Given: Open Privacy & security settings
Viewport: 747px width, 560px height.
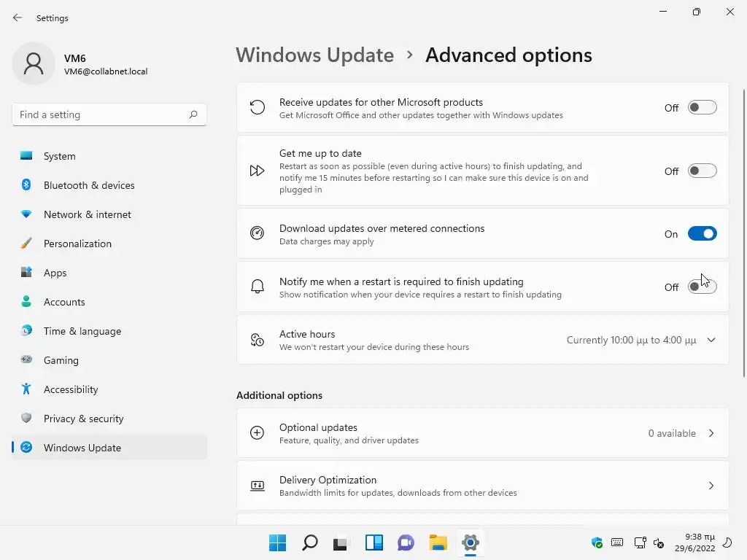Looking at the screenshot, I should pyautogui.click(x=109, y=418).
